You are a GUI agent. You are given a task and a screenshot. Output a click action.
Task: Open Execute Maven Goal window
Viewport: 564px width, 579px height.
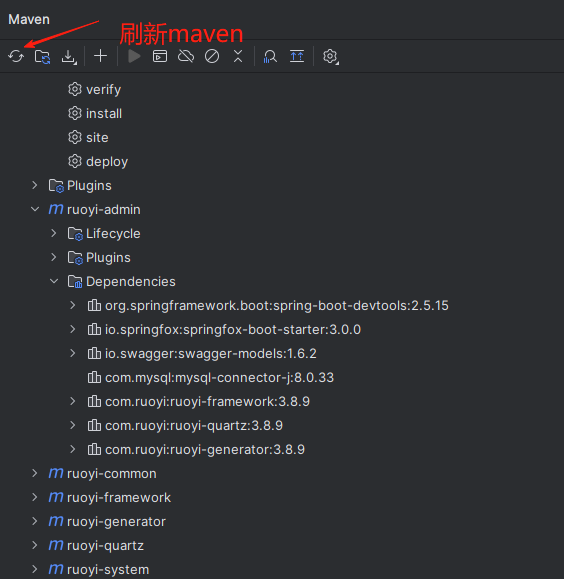point(160,56)
